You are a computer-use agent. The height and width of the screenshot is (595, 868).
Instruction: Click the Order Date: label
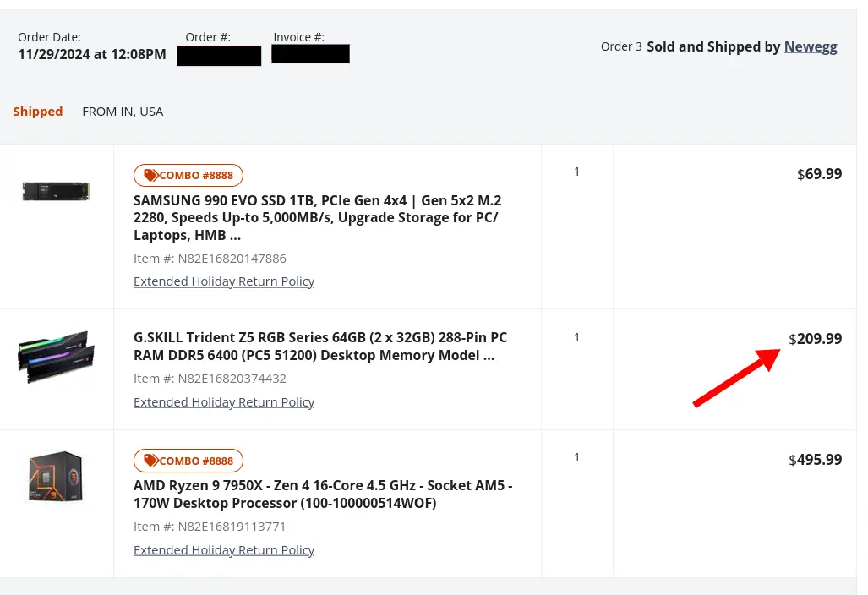(x=49, y=37)
